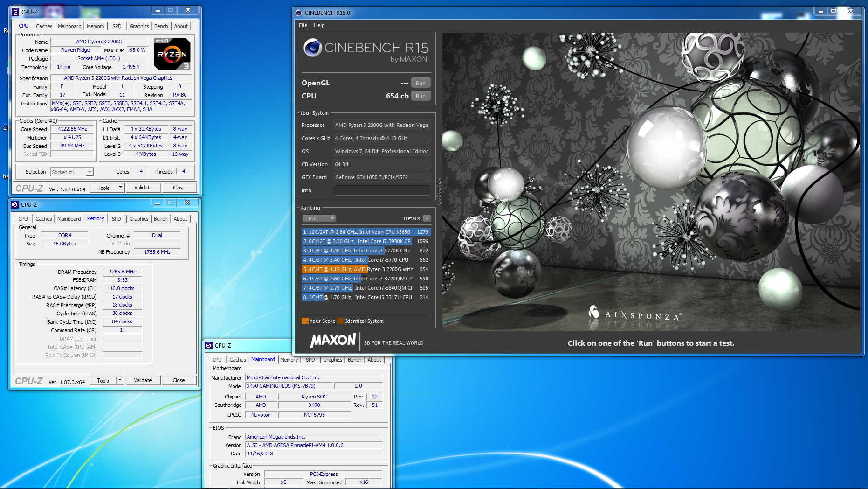The width and height of the screenshot is (868, 489).
Task: Click Validate in the CPU-Z Memory window
Action: 143,380
